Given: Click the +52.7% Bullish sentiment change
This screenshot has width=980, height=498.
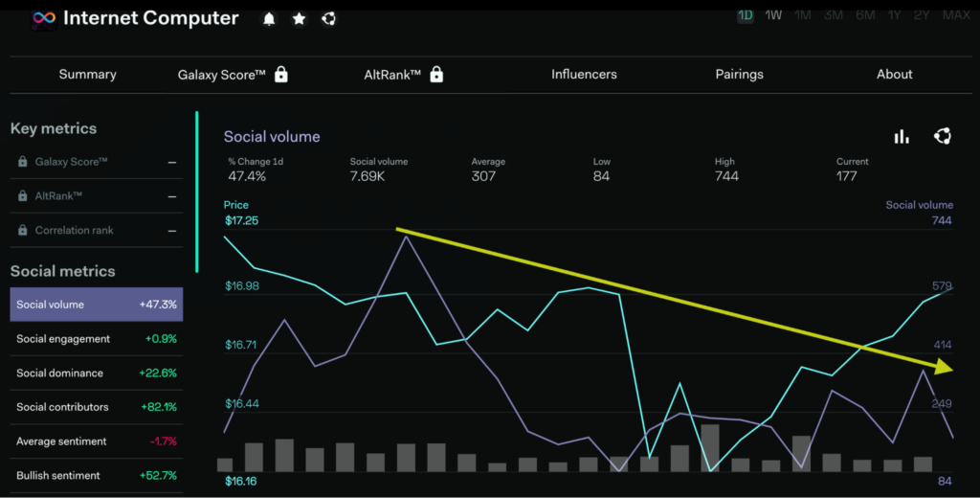Looking at the screenshot, I should click(x=158, y=475).
